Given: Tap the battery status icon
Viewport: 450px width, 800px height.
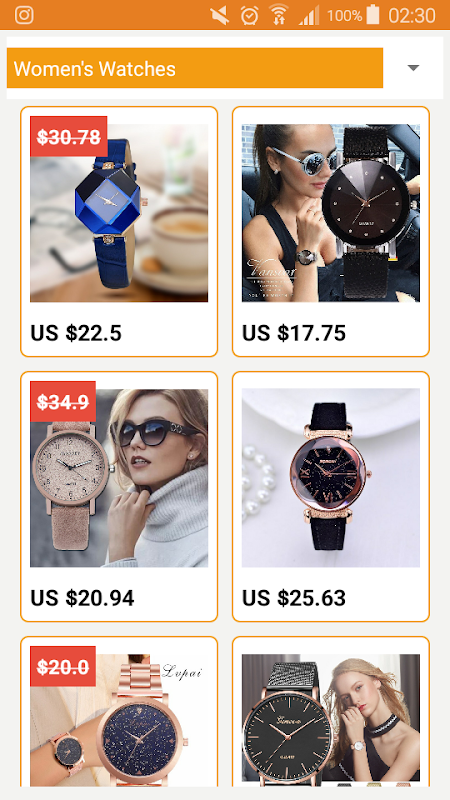Looking at the screenshot, I should pos(373,14).
